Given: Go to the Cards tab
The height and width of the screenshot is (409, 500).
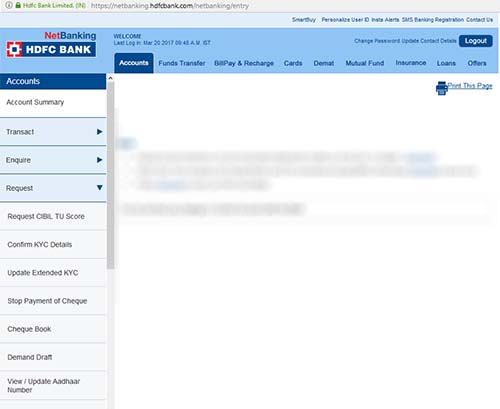Looking at the screenshot, I should pos(293,63).
